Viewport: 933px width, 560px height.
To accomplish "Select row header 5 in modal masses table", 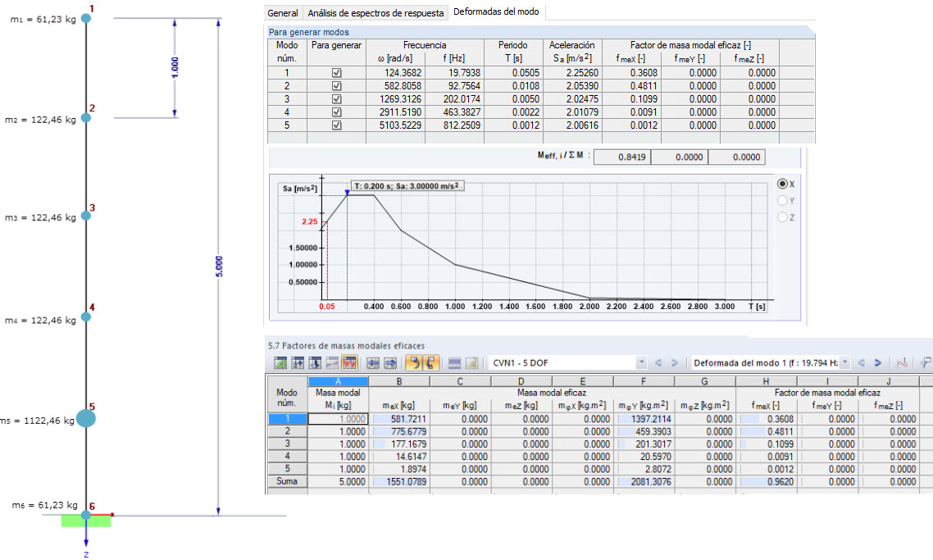I will pos(287,469).
